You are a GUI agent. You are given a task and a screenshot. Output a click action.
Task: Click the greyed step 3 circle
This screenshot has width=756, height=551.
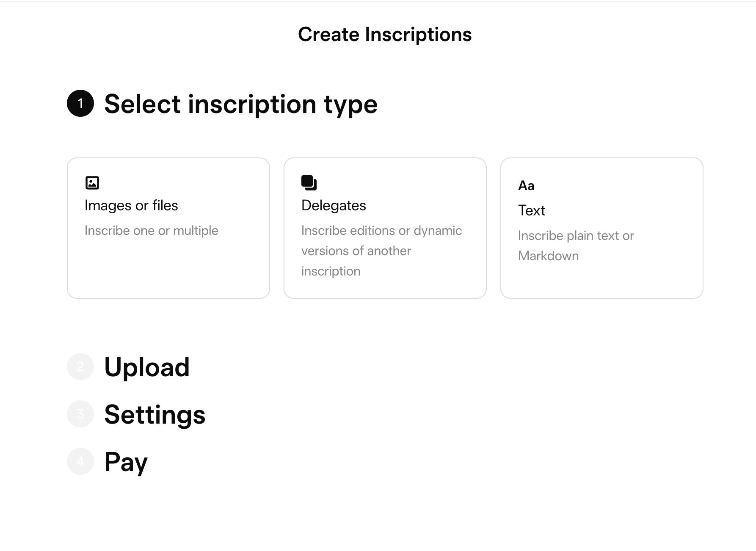pos(80,414)
